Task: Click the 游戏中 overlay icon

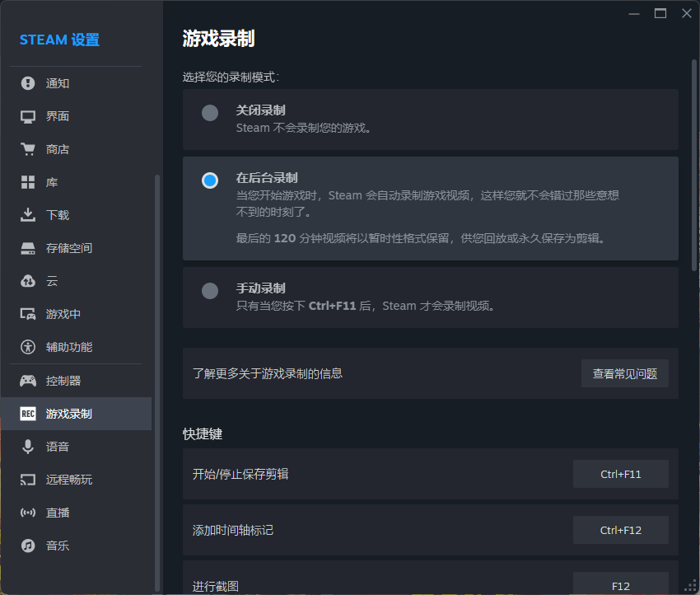Action: [x=28, y=314]
